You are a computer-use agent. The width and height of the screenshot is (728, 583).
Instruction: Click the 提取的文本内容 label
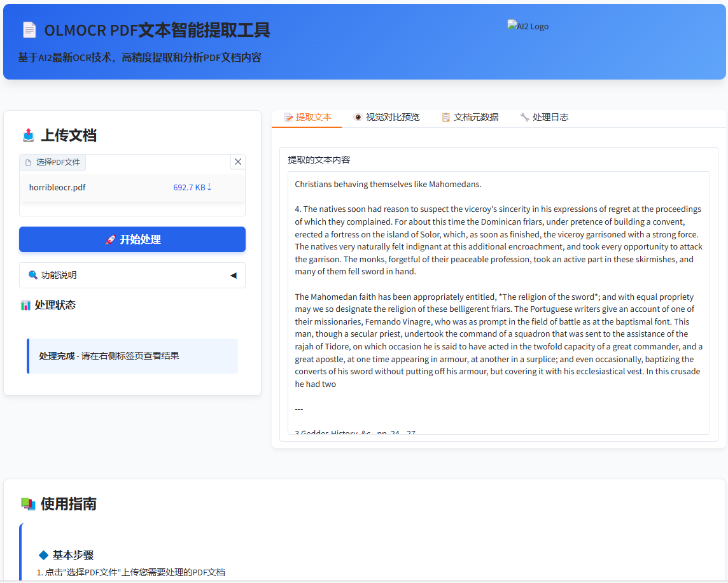click(319, 160)
